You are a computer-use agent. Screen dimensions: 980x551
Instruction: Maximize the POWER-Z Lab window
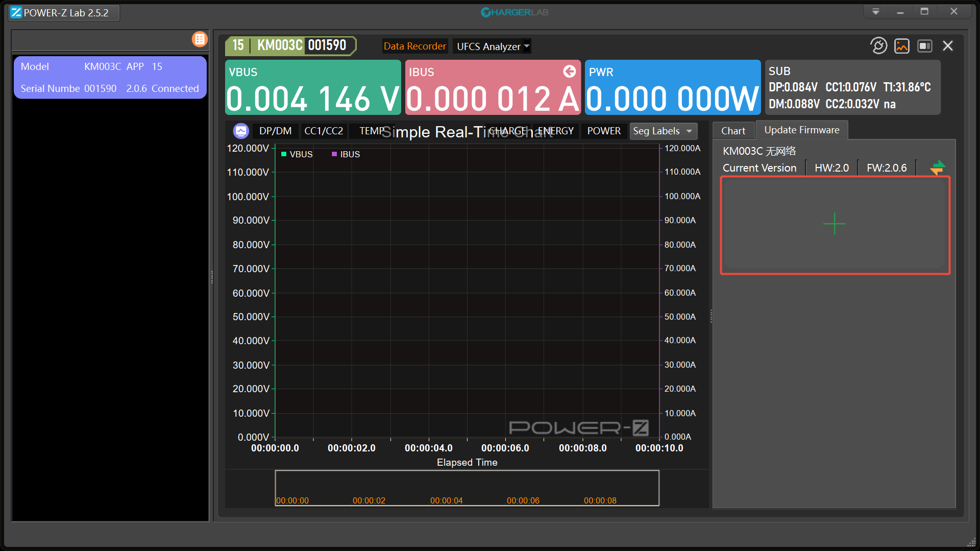pyautogui.click(x=924, y=12)
